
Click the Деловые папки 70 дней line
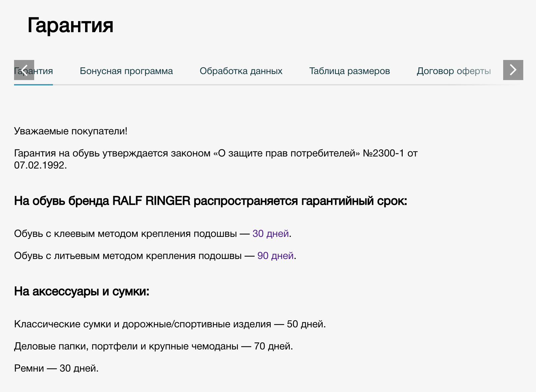point(153,346)
